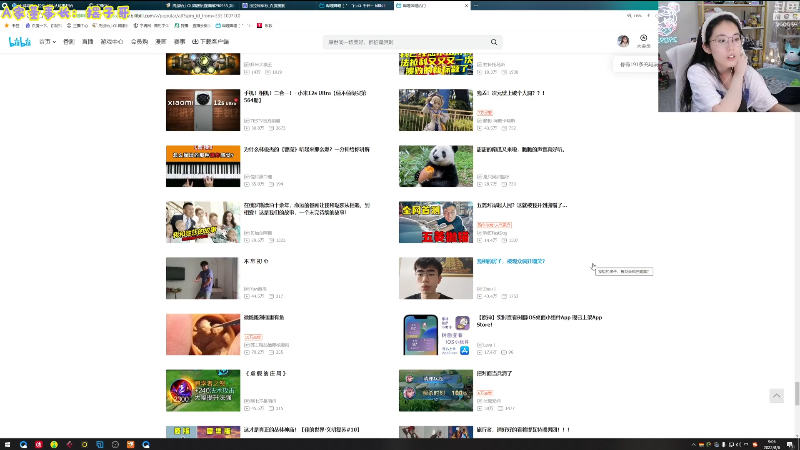Click the back-to-top arrow button
This screenshot has width=800, height=450.
point(777,395)
